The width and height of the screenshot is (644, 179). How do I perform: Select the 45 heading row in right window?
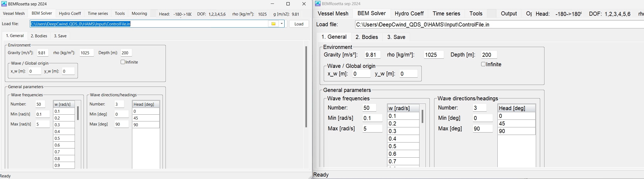click(516, 124)
